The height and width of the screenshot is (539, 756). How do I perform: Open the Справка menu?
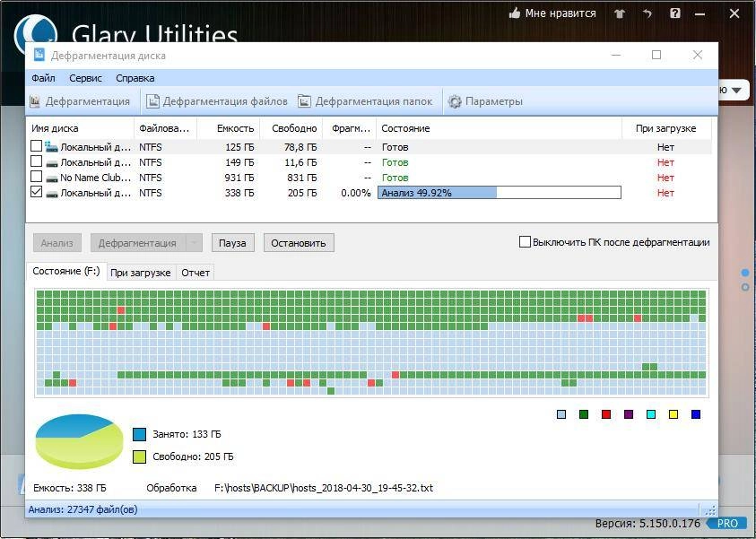[x=135, y=78]
